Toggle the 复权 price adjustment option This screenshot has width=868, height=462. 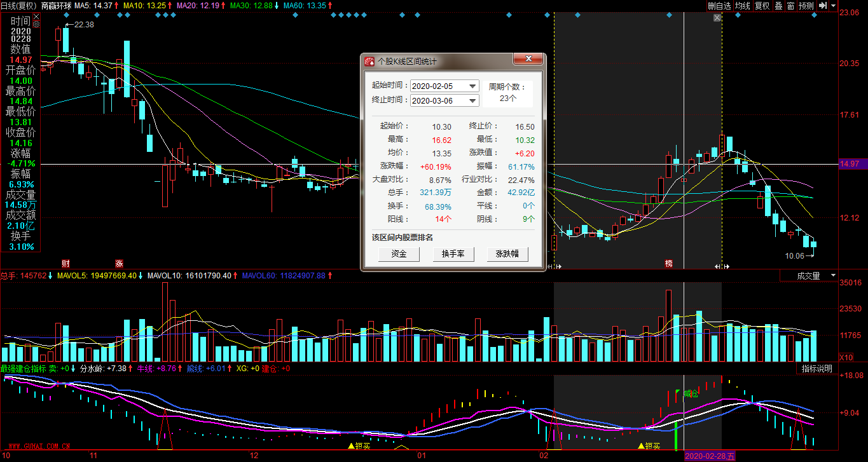point(762,6)
